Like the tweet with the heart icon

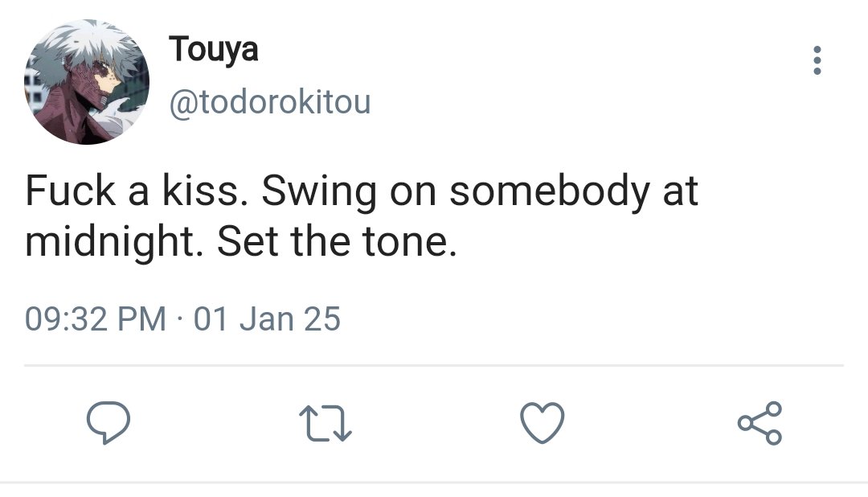point(542,424)
